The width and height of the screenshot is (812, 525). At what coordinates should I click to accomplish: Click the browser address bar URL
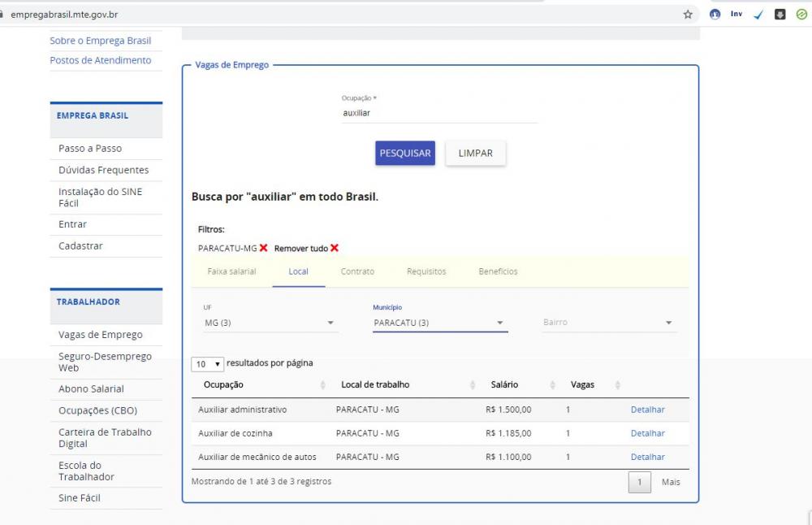64,15
